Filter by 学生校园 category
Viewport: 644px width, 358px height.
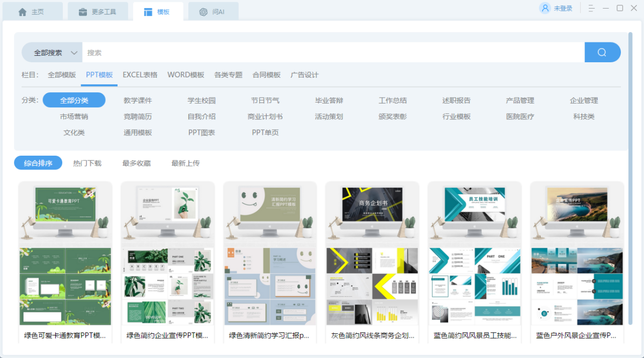(202, 100)
